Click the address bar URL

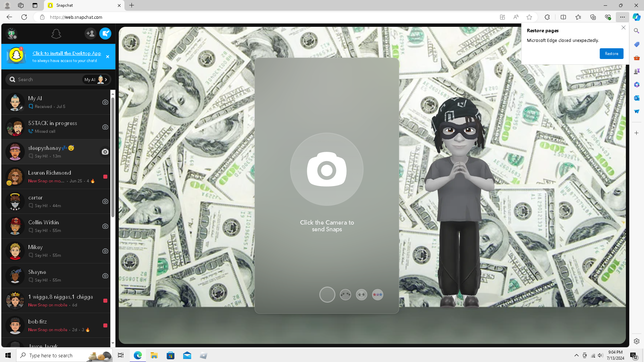click(x=76, y=17)
